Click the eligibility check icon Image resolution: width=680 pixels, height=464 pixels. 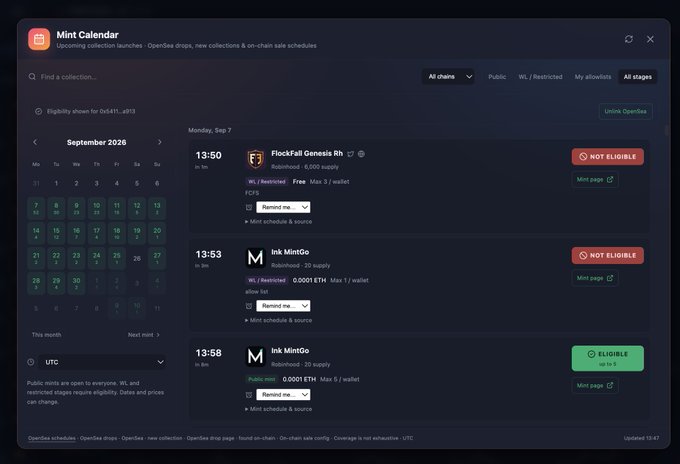pos(39,111)
